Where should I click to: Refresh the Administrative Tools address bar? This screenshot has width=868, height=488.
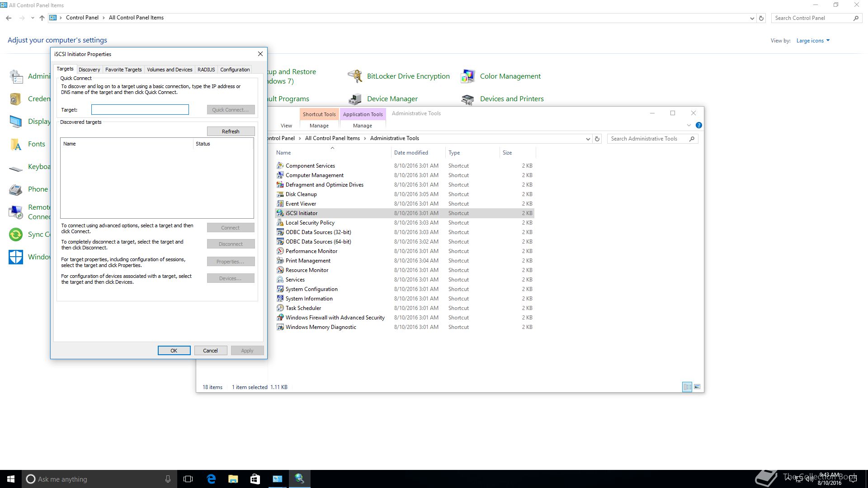tap(597, 139)
